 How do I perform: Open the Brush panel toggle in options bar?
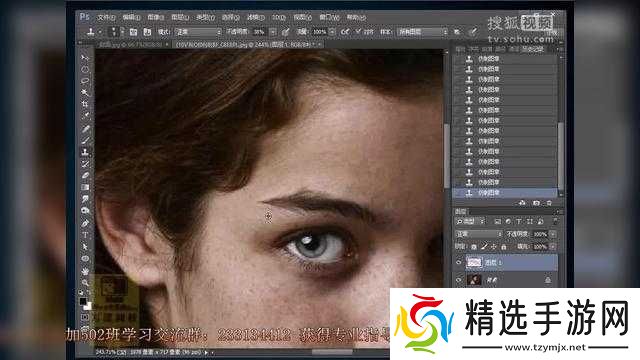[x=133, y=32]
